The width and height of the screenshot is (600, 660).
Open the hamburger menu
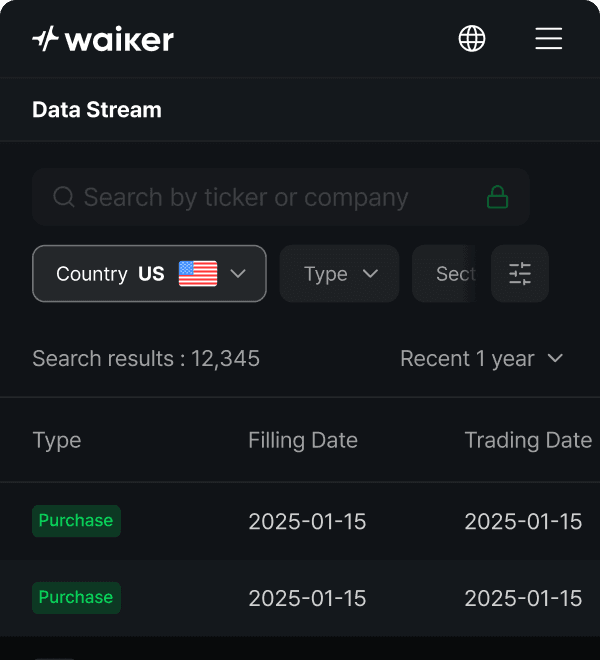pos(549,39)
